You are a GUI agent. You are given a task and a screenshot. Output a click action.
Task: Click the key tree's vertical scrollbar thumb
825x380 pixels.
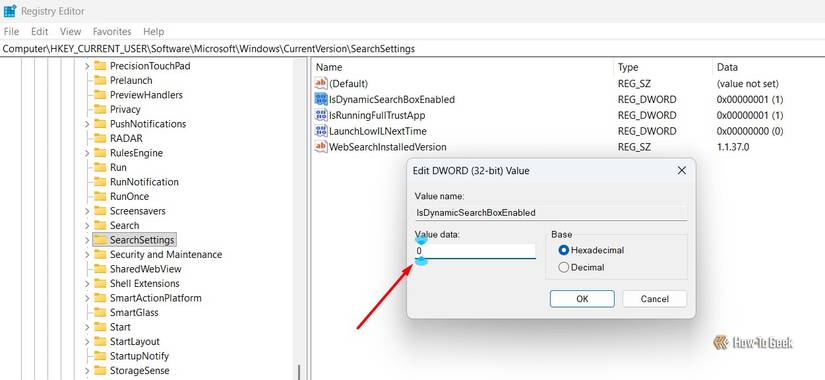[298, 371]
